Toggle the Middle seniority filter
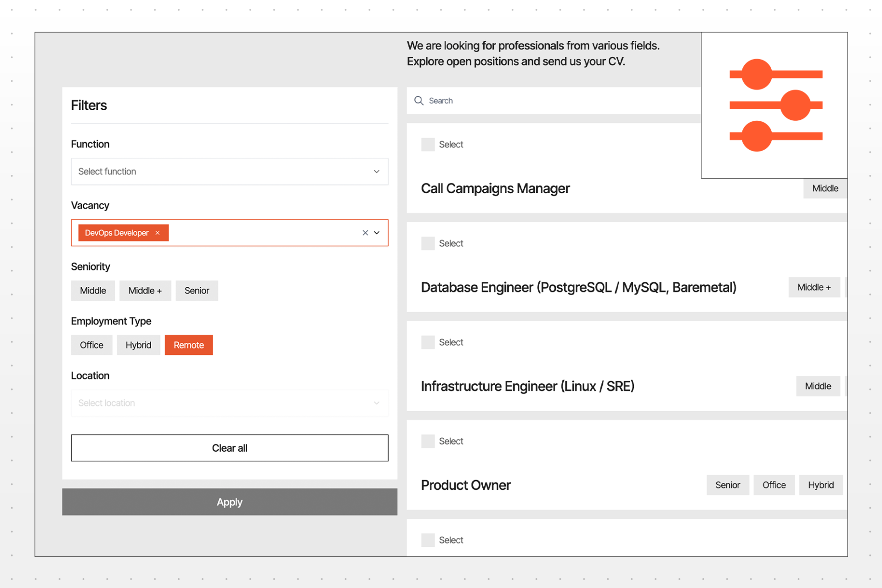This screenshot has height=588, width=882. [93, 291]
